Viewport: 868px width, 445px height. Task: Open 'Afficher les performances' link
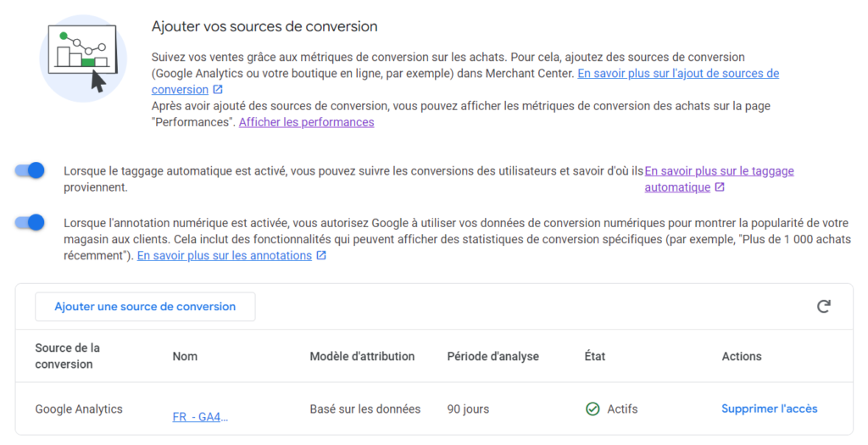[x=306, y=122]
